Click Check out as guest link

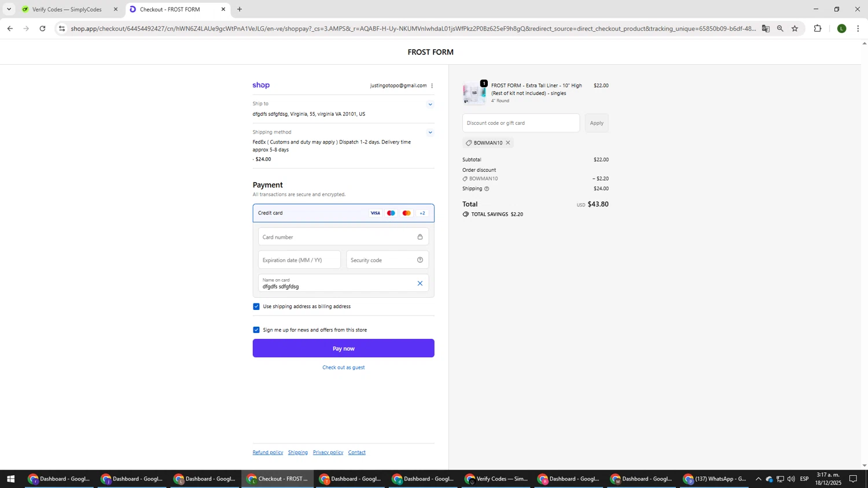343,368
